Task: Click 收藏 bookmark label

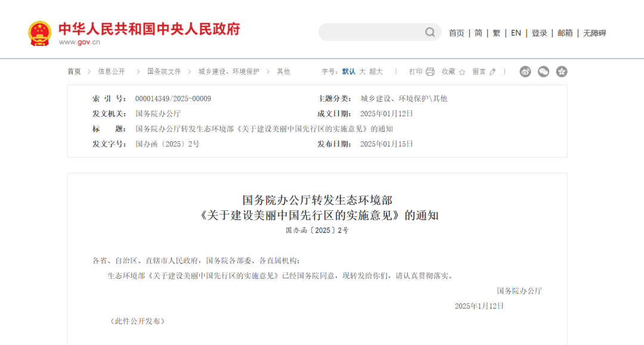Action: click(x=448, y=72)
